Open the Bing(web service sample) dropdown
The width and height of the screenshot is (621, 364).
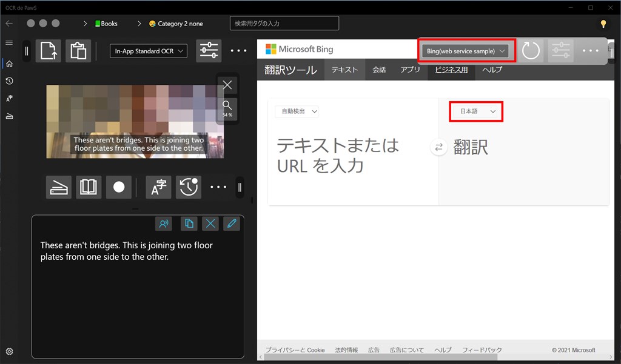[466, 51]
